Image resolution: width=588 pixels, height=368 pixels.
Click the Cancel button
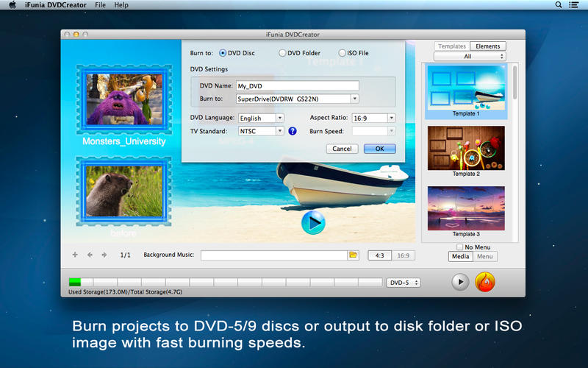pos(342,149)
